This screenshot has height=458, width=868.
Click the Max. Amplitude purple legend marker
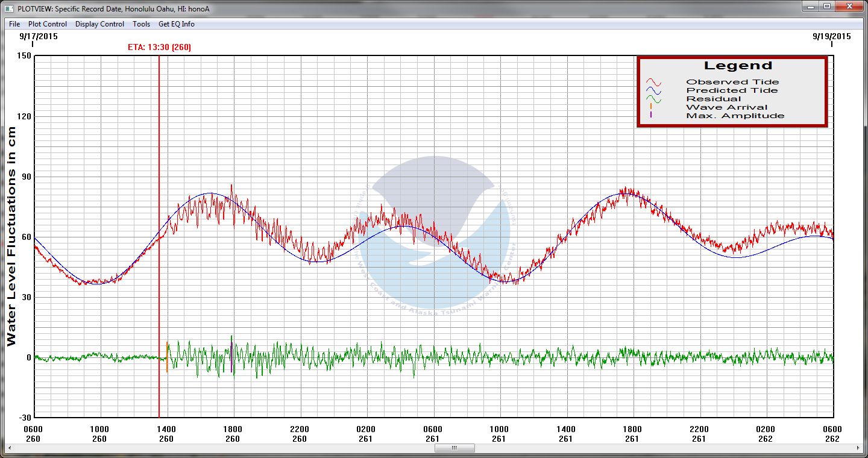click(x=651, y=115)
